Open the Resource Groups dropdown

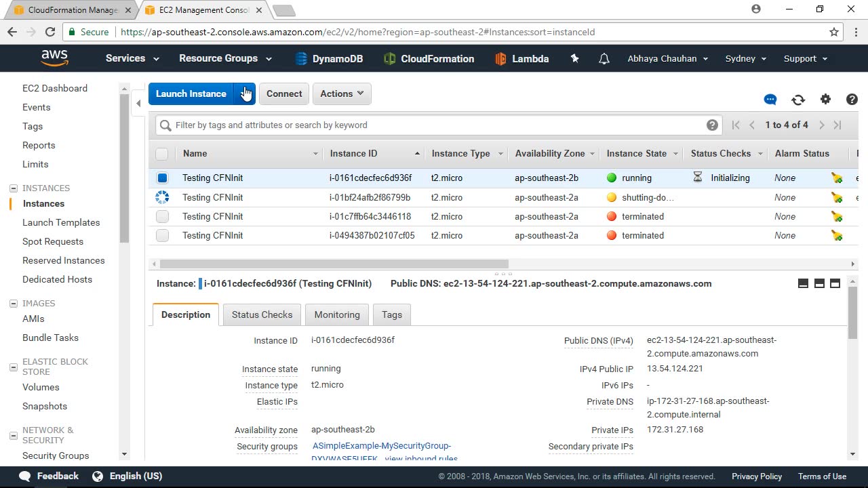[x=225, y=58]
